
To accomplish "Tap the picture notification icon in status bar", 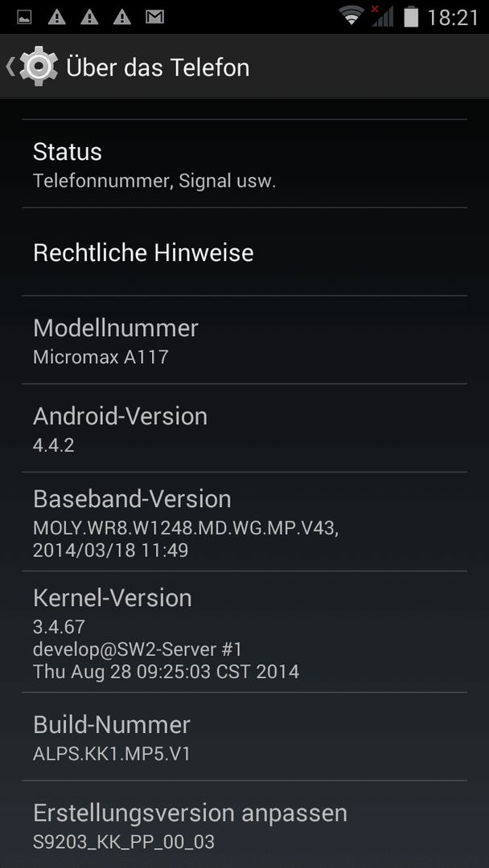I will pos(24,17).
